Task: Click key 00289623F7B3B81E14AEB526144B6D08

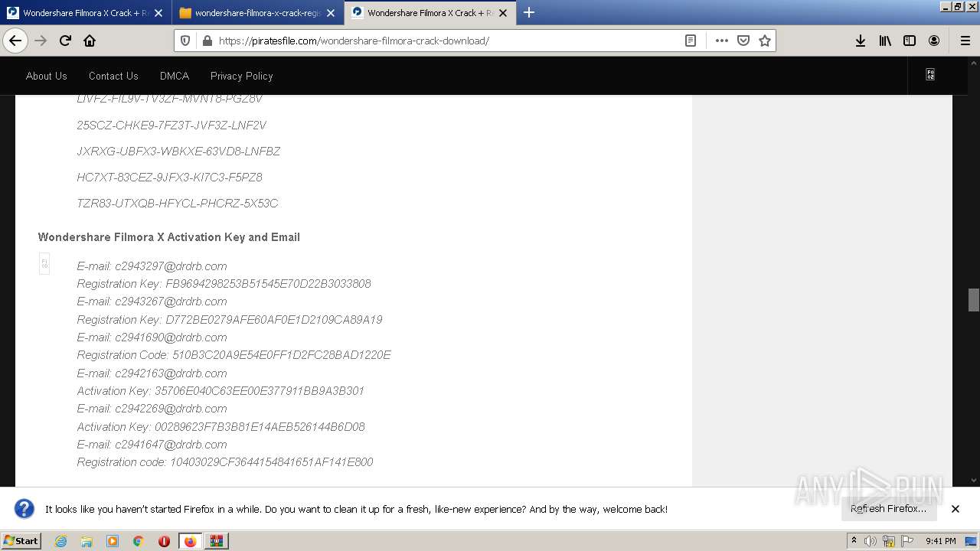Action: coord(260,427)
